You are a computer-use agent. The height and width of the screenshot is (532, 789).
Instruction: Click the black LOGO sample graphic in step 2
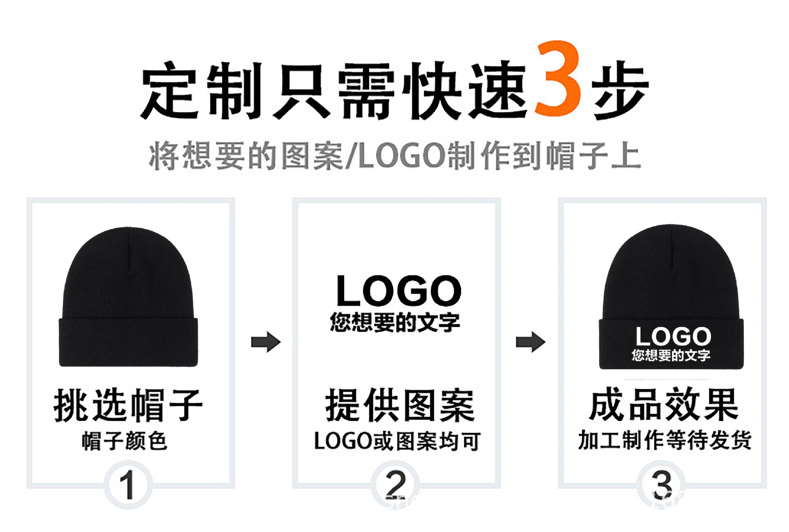click(x=398, y=291)
